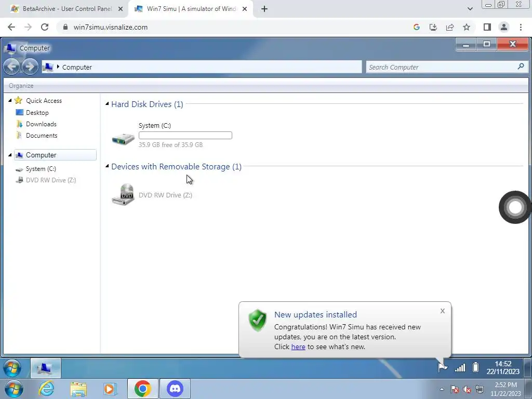This screenshot has width=532, height=399.
Task: Click the Back arrow in Computer window
Action: (x=12, y=66)
